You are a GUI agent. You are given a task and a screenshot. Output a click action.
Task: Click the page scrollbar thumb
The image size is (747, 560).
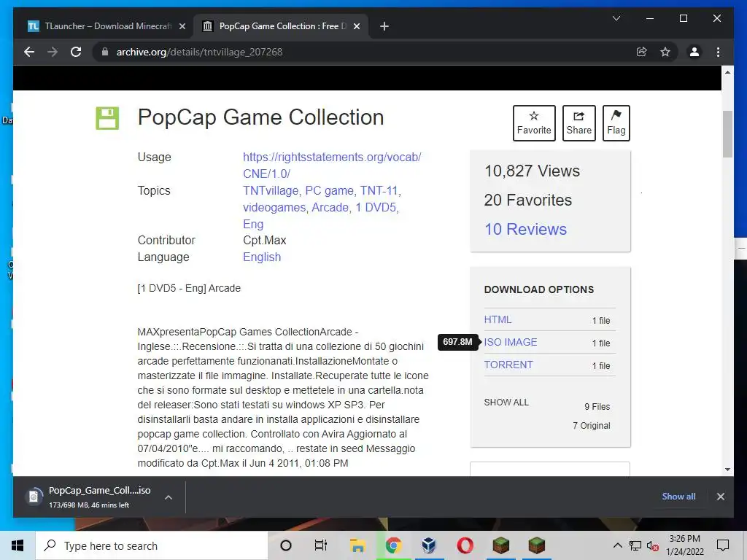click(727, 134)
